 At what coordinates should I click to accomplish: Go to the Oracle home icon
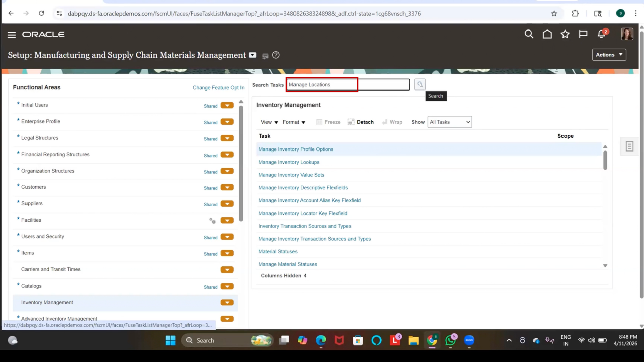pos(547,34)
